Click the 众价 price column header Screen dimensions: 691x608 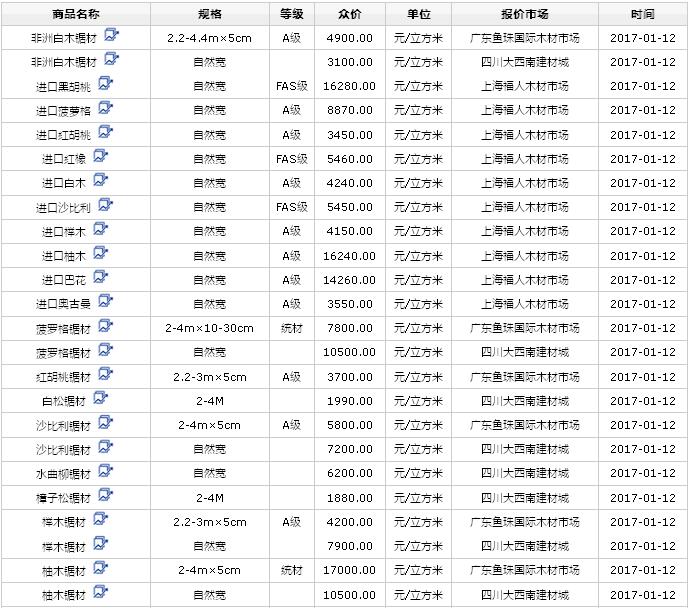coord(350,14)
